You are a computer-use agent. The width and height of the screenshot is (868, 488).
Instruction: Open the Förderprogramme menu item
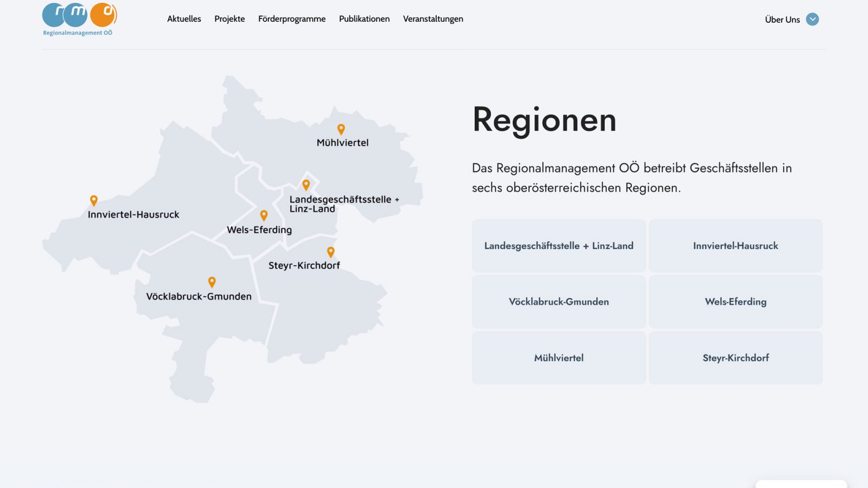pos(292,19)
